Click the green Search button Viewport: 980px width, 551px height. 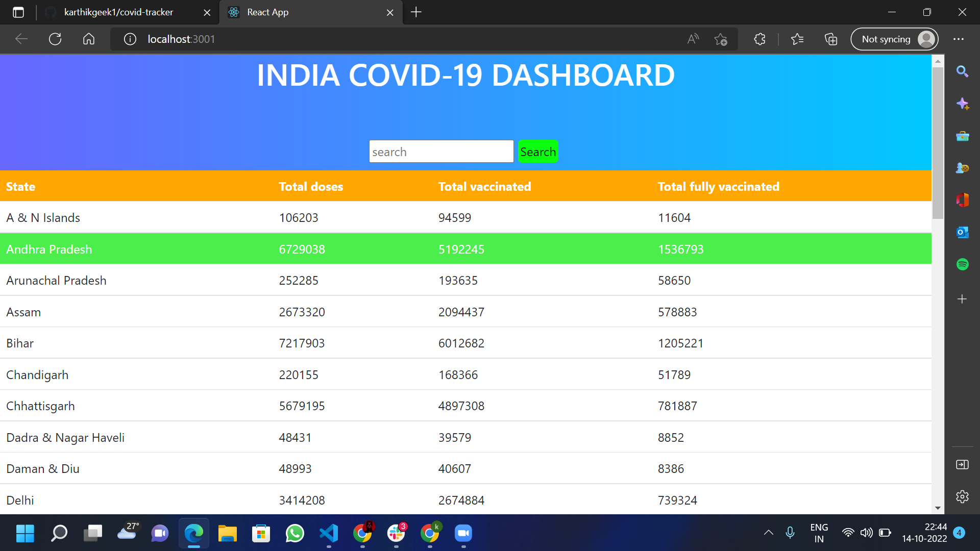(x=538, y=152)
